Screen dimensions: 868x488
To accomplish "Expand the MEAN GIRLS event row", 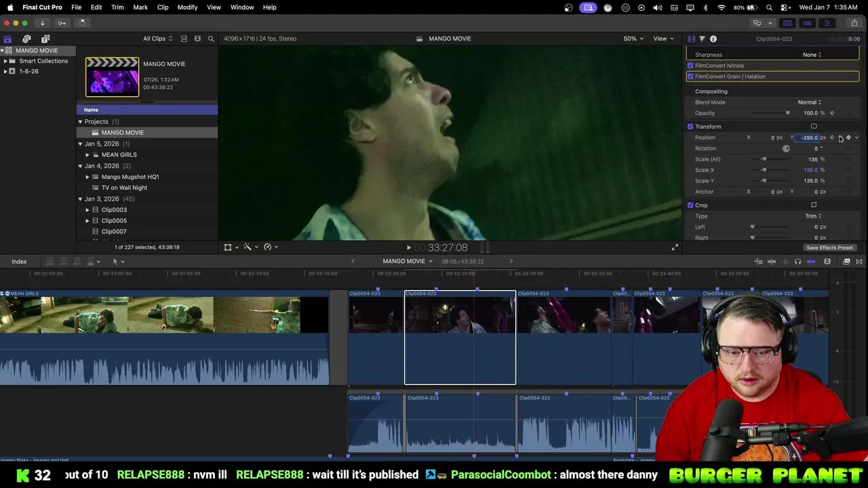I will tap(87, 155).
